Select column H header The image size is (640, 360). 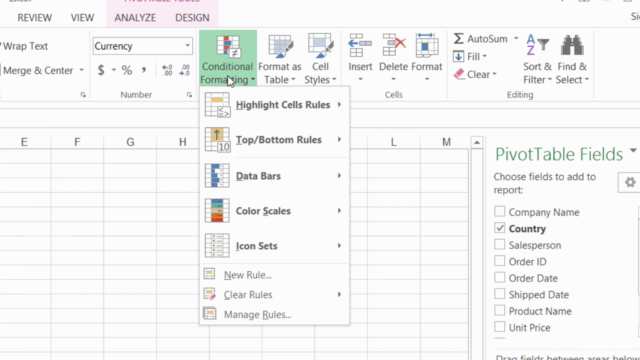pos(182,142)
